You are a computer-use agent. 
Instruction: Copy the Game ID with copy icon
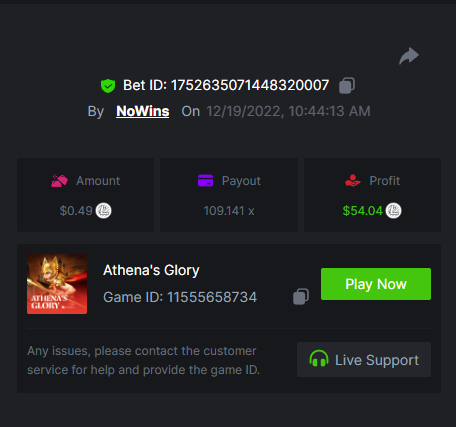click(301, 296)
